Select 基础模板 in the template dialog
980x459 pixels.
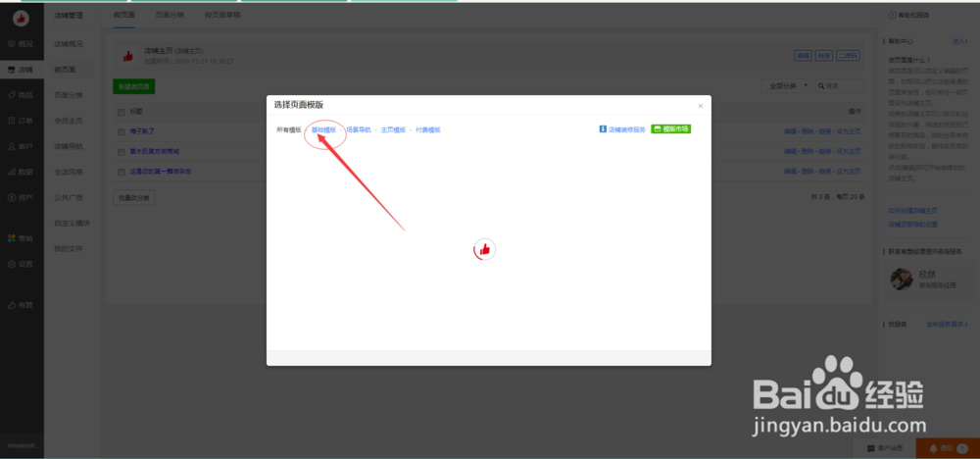323,130
